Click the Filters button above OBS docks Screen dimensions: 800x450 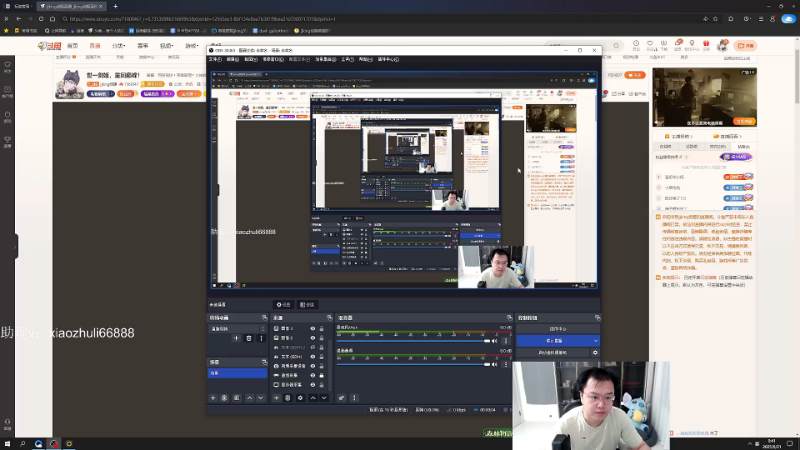pos(307,305)
